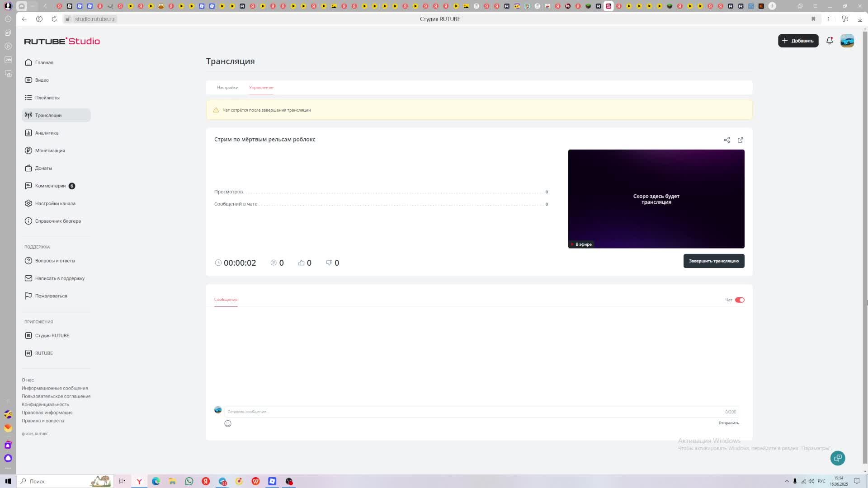868x488 pixels.
Task: Click the stream title Стрим по мёртвым рельсам роблокс
Action: [x=265, y=139]
